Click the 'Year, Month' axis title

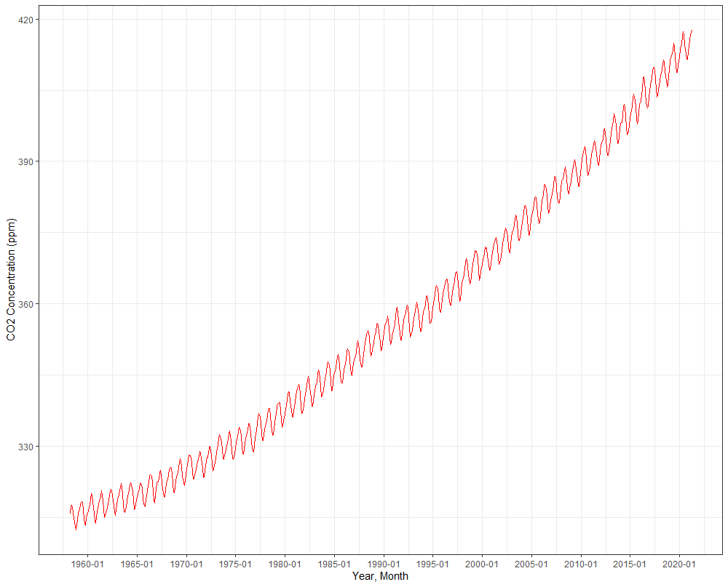[x=380, y=576]
